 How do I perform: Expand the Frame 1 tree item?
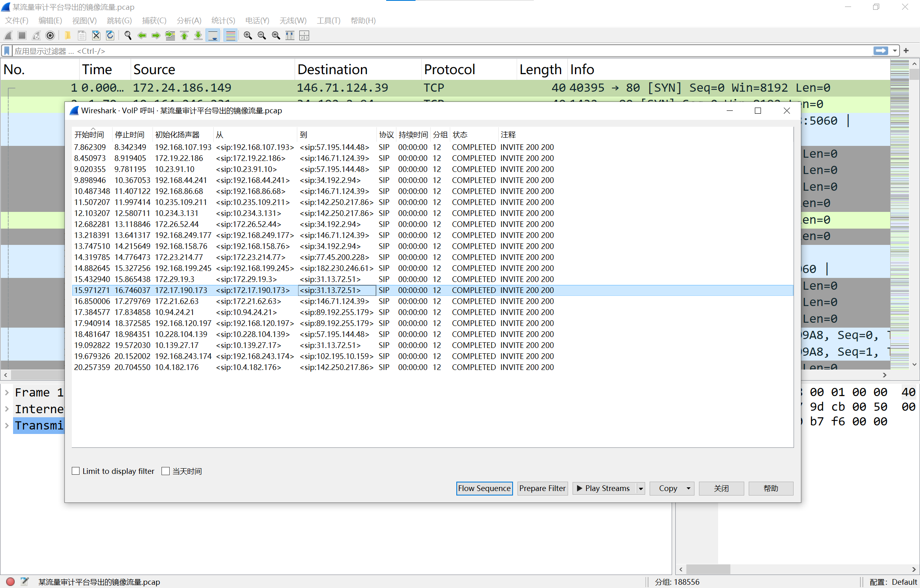[7, 392]
